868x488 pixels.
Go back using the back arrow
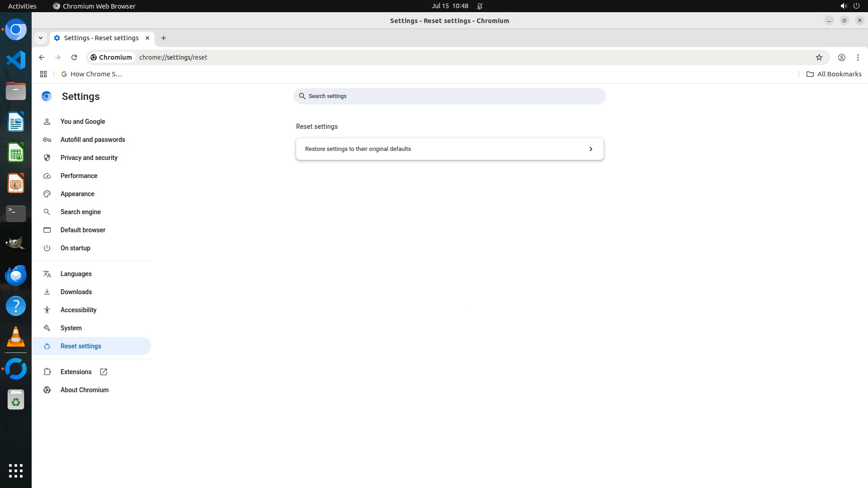(x=42, y=57)
